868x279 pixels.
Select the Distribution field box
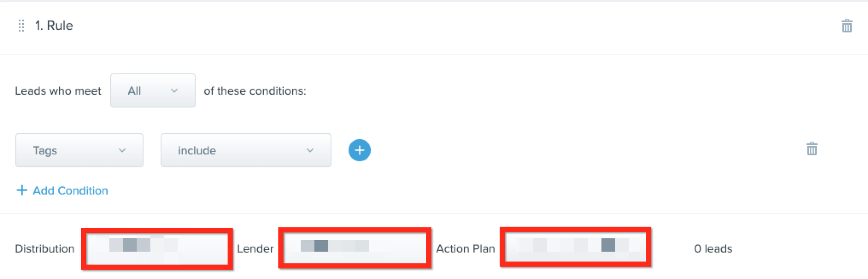pyautogui.click(x=157, y=249)
